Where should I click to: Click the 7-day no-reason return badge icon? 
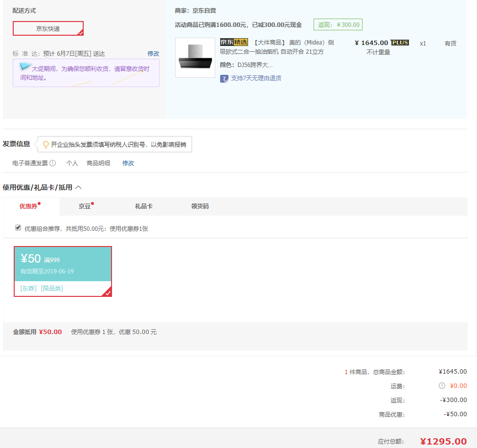click(x=224, y=79)
